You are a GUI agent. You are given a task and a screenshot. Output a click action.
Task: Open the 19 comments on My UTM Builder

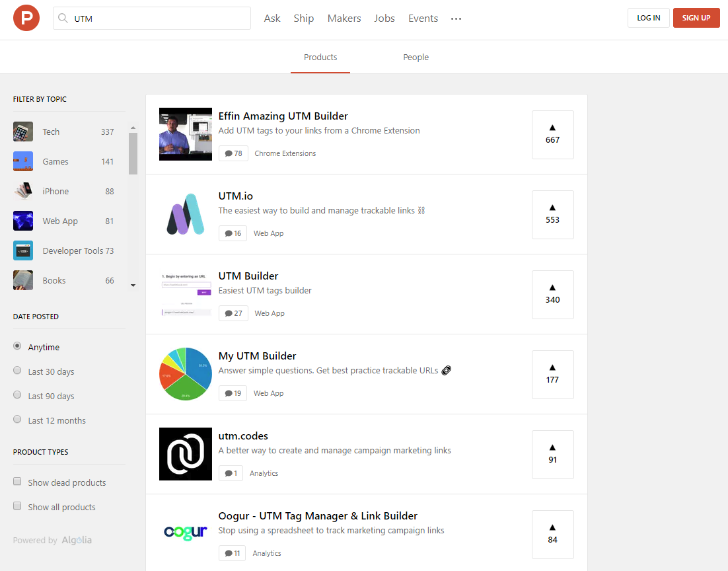coord(233,393)
